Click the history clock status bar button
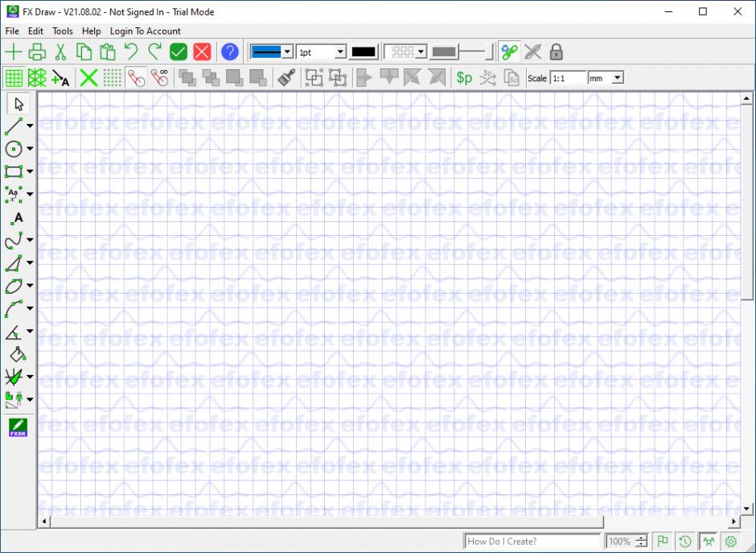The width and height of the screenshot is (756, 553). (x=685, y=542)
